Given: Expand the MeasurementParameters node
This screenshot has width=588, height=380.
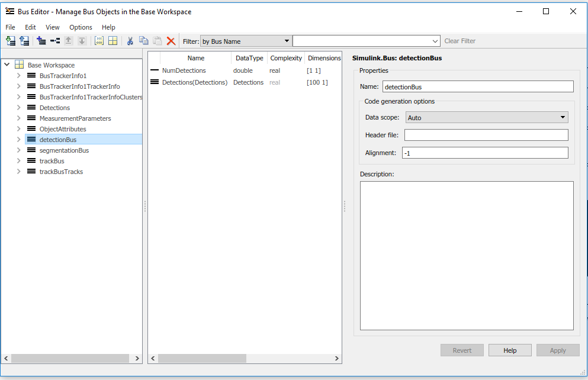Looking at the screenshot, I should tap(18, 118).
